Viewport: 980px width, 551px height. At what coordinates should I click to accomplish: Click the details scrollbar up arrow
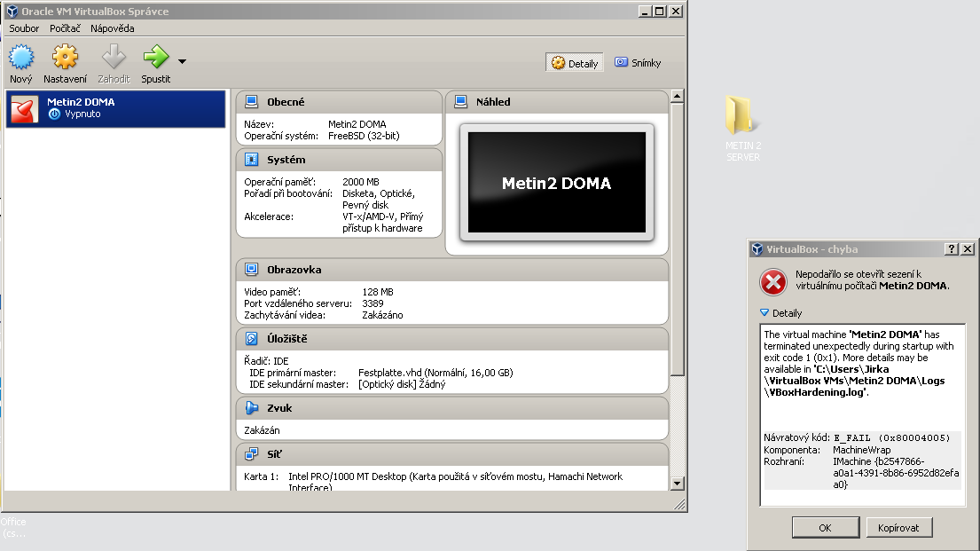(677, 97)
